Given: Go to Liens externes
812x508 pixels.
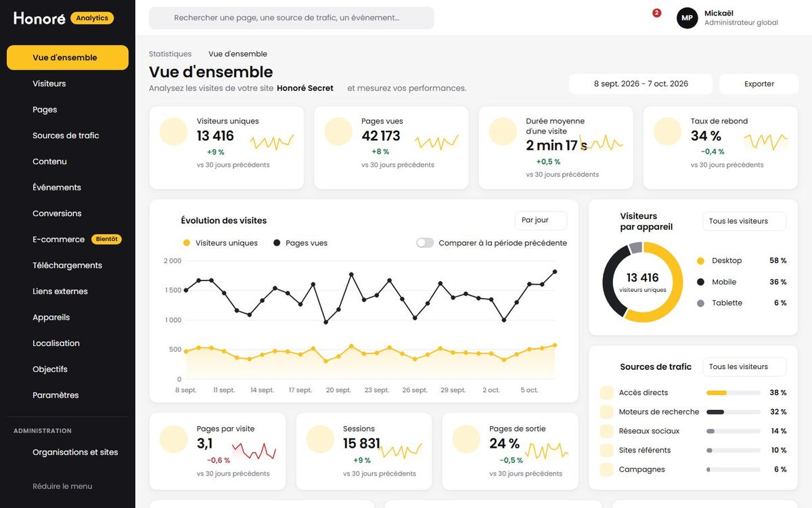Looking at the screenshot, I should [68, 291].
